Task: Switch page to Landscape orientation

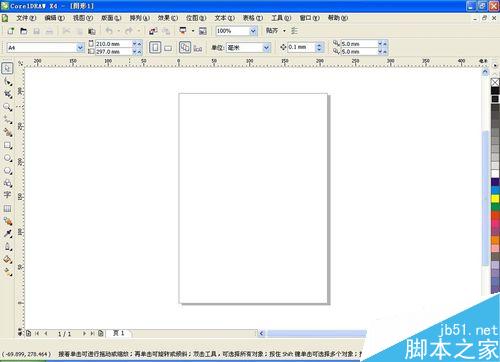Action: 168,48
